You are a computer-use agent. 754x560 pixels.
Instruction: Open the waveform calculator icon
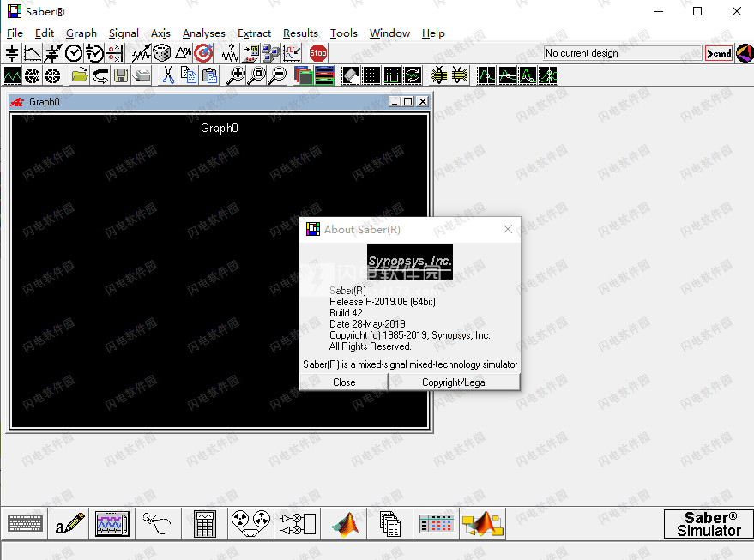205,523
